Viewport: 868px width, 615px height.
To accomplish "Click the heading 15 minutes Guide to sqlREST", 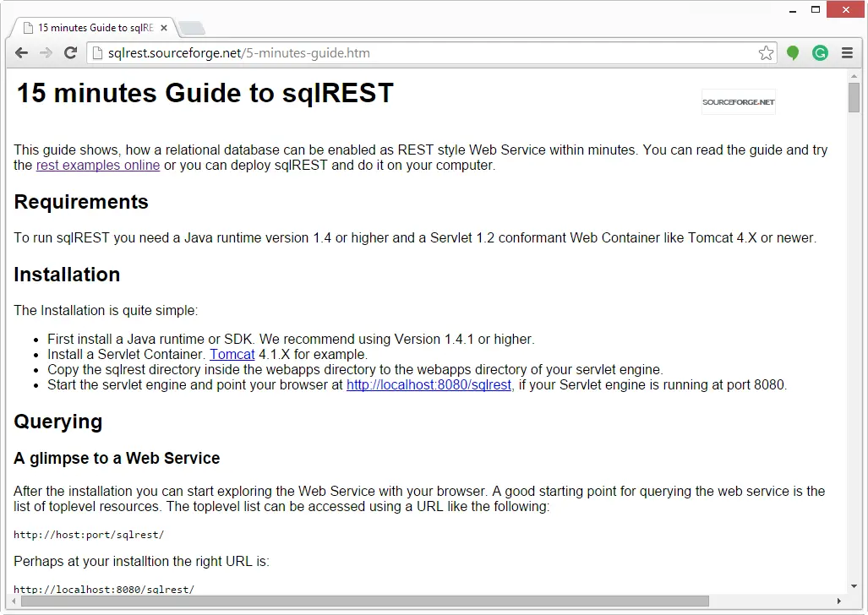I will pyautogui.click(x=205, y=93).
